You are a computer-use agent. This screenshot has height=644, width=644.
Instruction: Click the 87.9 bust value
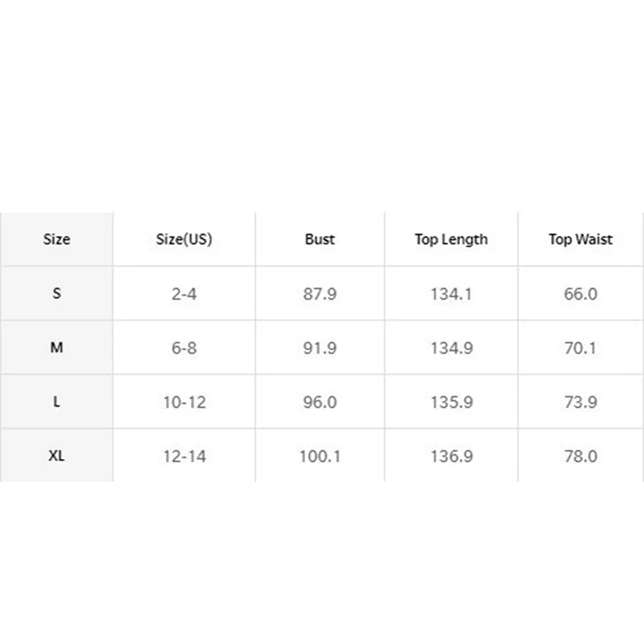click(320, 294)
